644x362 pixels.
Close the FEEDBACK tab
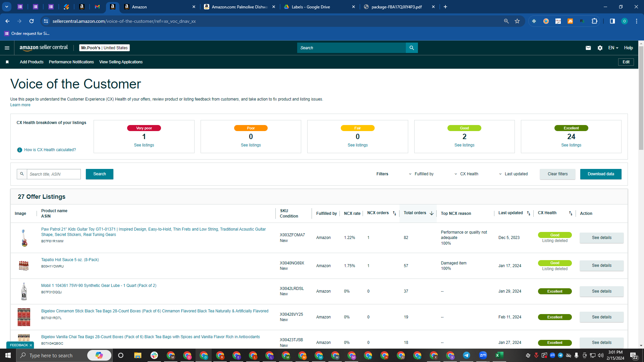(x=31, y=345)
